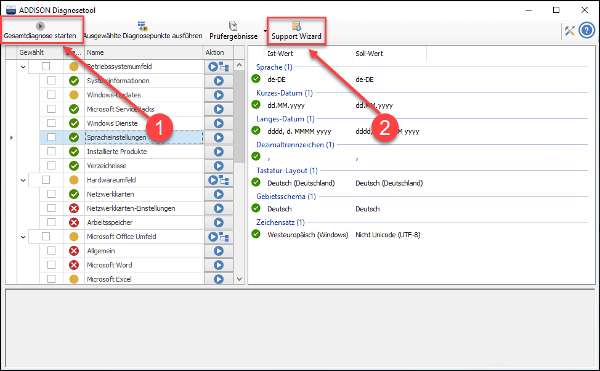Click the Kurzes-Datum (1) group heading
Viewport: 600px width, 371px height.
coord(284,93)
